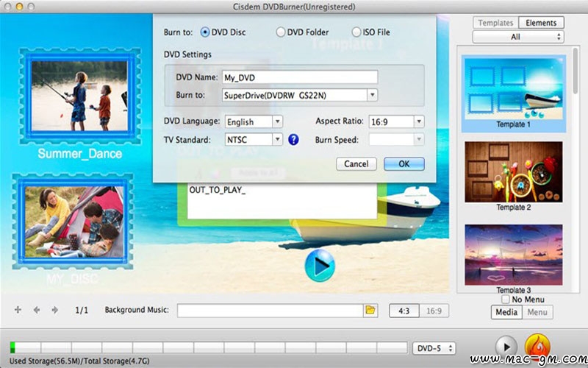Click the MY_DISC video thumbnail
Viewport: 588px width, 368px height.
[x=74, y=222]
